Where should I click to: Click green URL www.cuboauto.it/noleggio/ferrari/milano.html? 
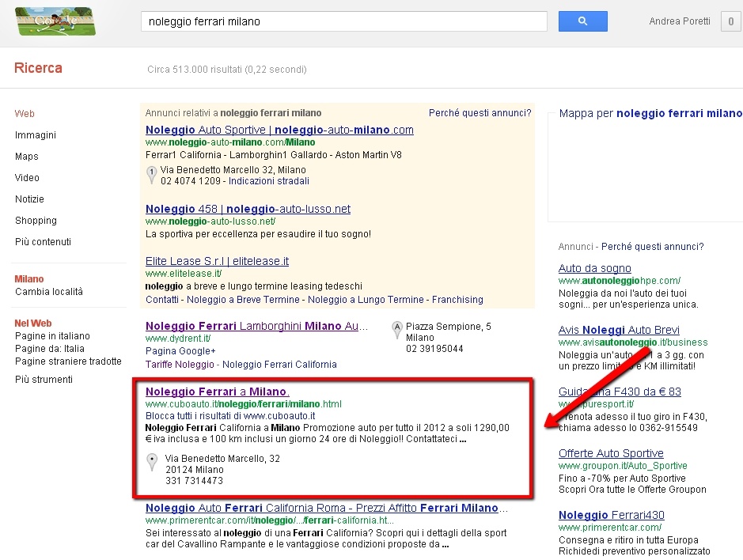click(244, 404)
